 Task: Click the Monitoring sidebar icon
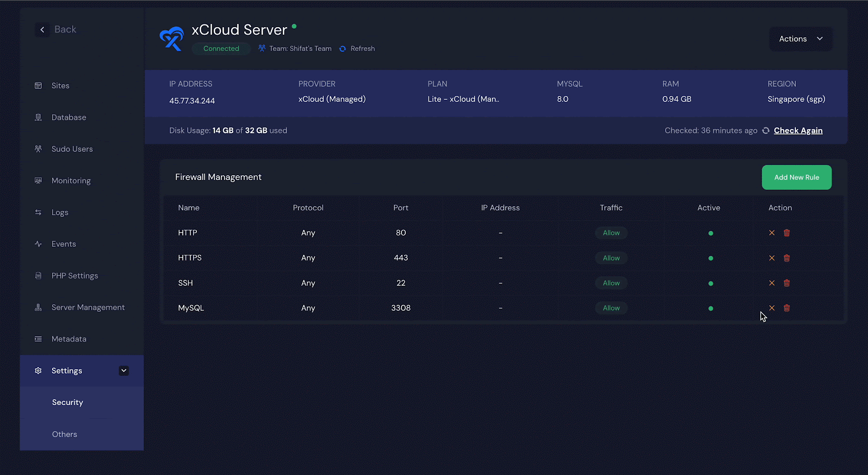[x=38, y=181]
